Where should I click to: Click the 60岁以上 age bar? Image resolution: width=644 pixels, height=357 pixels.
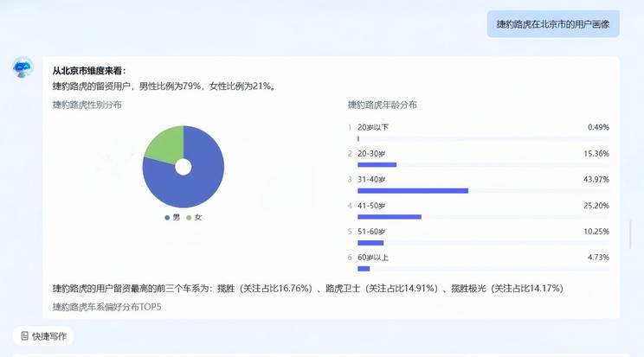(x=364, y=269)
